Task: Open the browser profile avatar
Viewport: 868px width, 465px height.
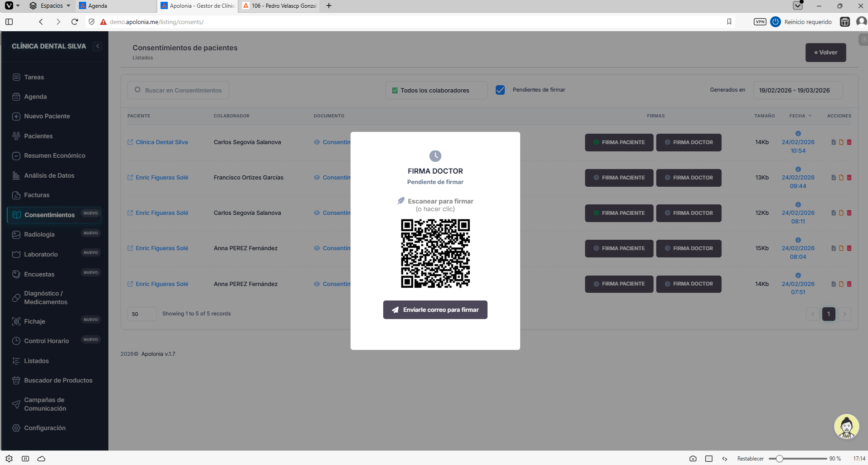Action: (861, 22)
